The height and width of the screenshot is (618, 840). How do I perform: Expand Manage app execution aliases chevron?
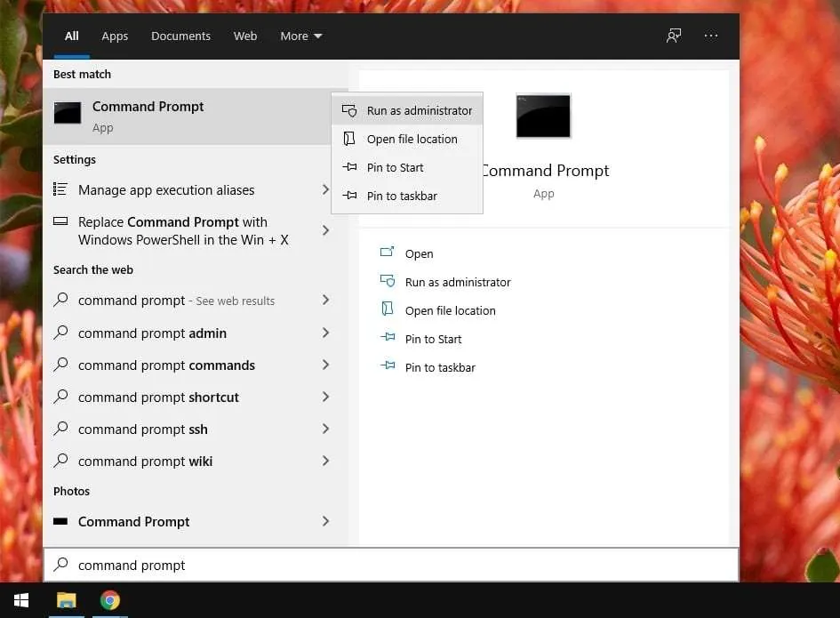click(x=325, y=189)
